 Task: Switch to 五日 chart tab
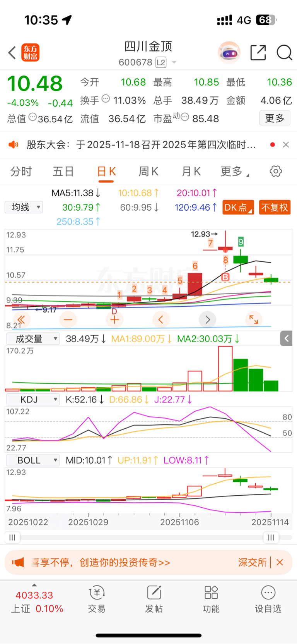pos(63,171)
